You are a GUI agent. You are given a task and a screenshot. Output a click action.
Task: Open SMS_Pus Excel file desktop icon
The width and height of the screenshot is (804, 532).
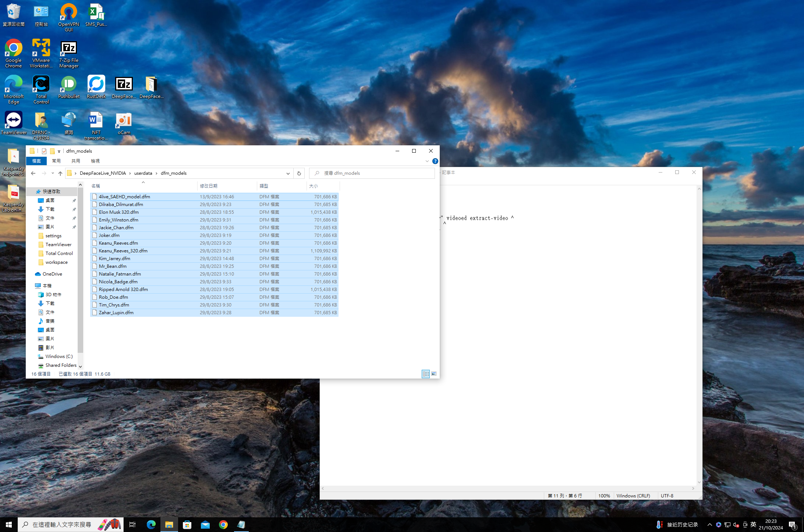click(x=96, y=15)
